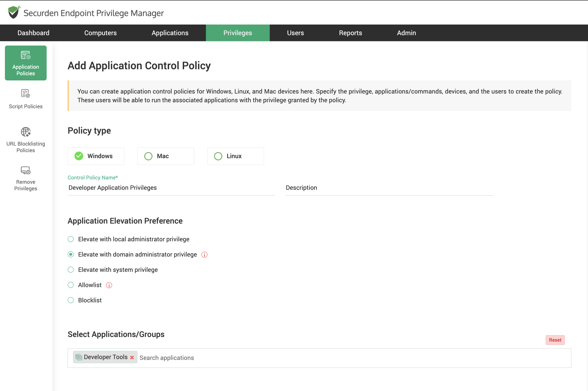Image resolution: width=588 pixels, height=391 pixels.
Task: Choose Elevate with domain administrator privilege
Action: point(71,254)
